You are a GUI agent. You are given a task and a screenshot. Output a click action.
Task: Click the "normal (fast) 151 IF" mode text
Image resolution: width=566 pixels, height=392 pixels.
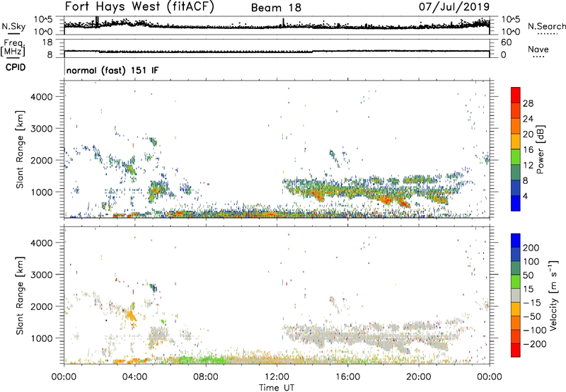point(112,70)
